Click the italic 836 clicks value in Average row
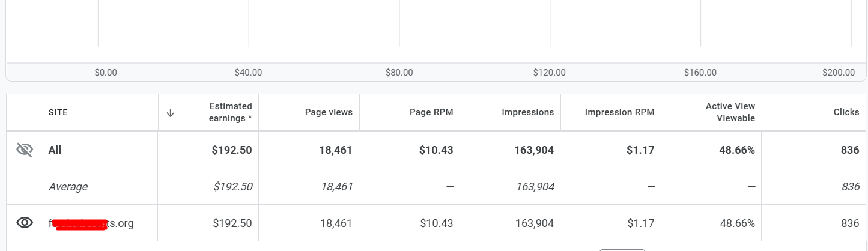868x251 pixels. tap(850, 187)
